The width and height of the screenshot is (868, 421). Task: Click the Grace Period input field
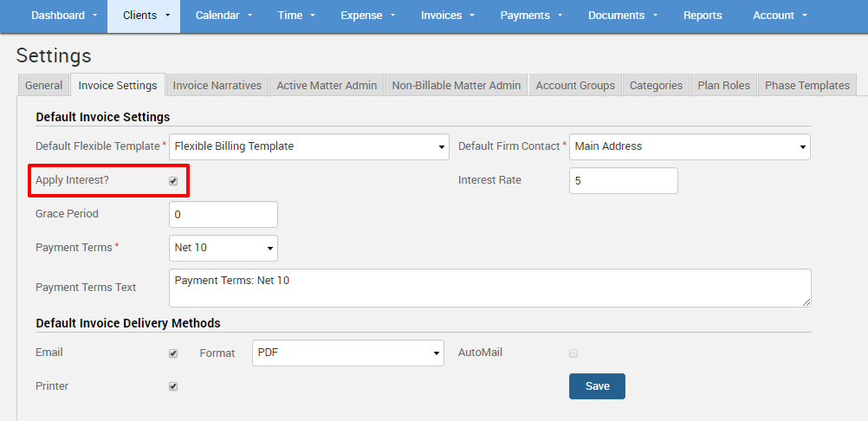223,214
